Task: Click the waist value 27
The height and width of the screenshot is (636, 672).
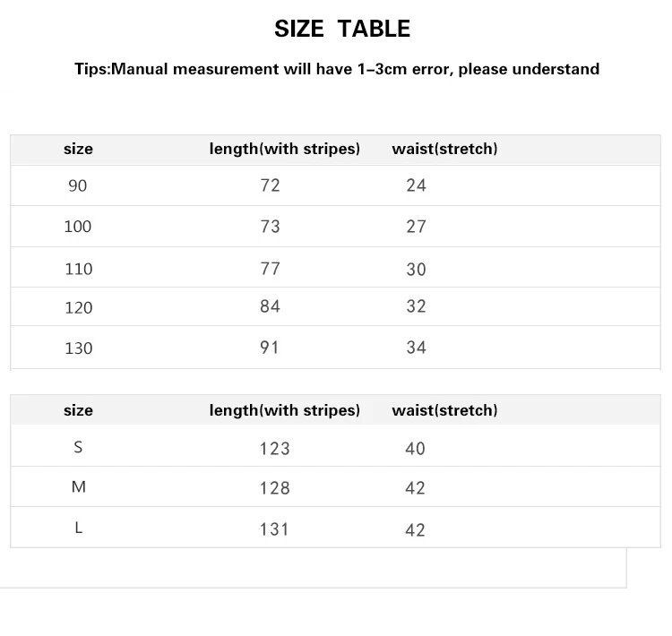Action: coord(416,227)
